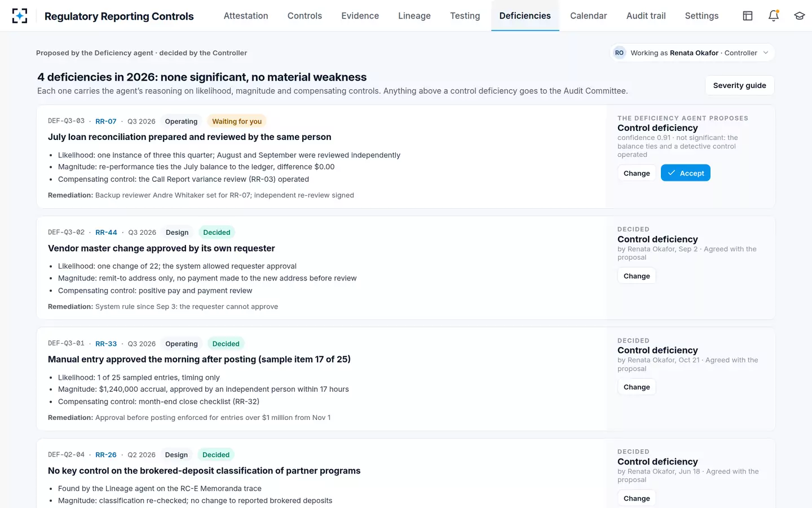Open the layout panel icon
This screenshot has width=812, height=508.
click(748, 16)
